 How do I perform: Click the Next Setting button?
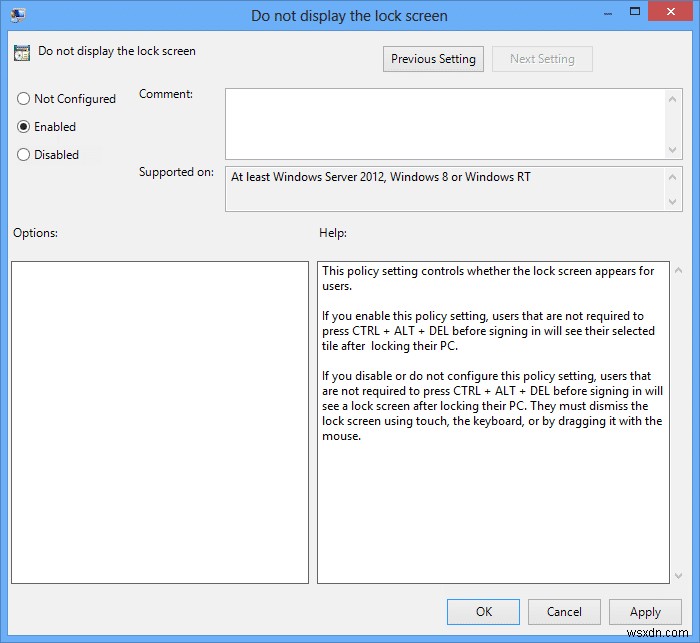542,59
